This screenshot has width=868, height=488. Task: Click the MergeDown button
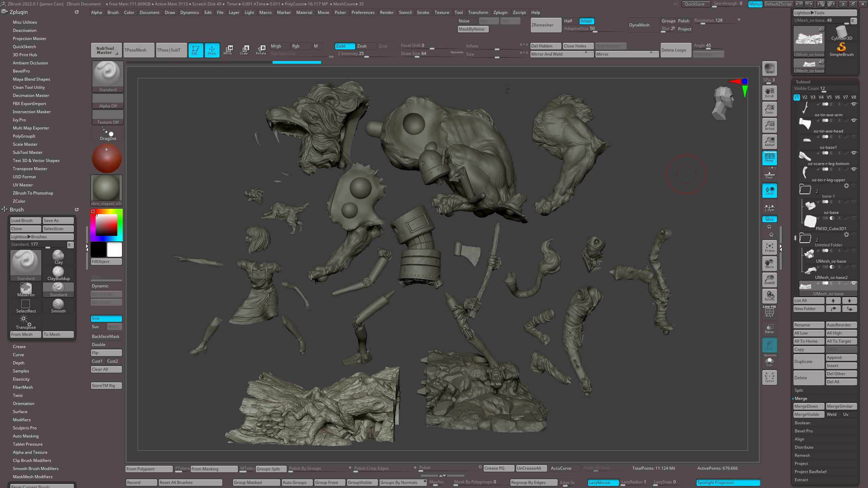pyautogui.click(x=808, y=406)
